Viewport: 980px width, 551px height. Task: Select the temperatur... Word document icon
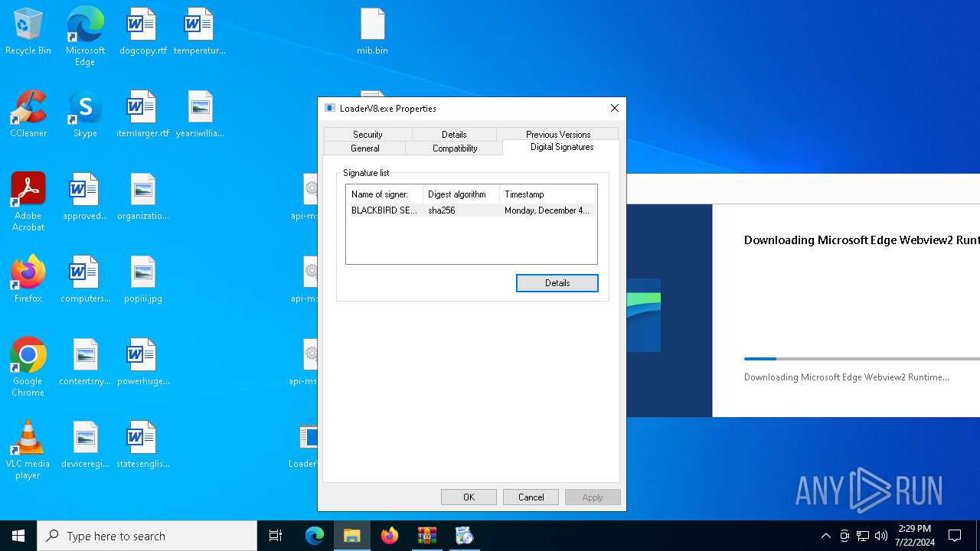199,31
